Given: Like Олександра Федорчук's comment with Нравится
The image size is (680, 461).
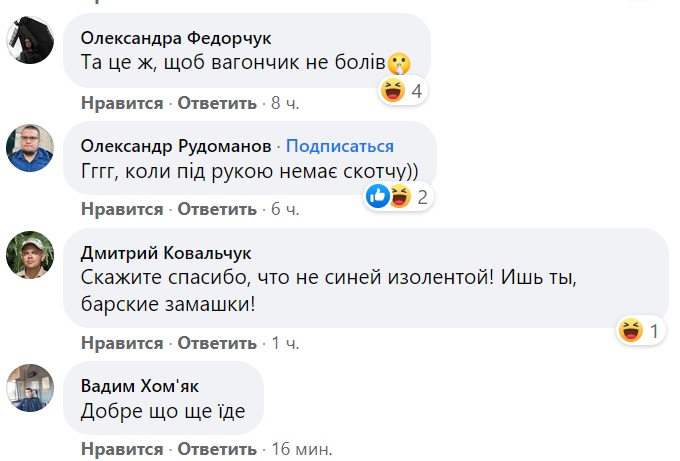Looking at the screenshot, I should (122, 103).
